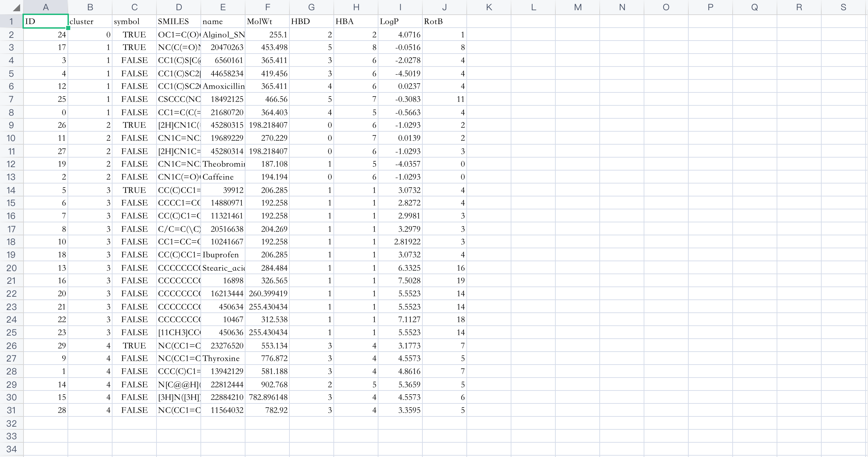Click the FALSE cell next to Caffeine row
This screenshot has height=457, width=868.
(x=134, y=177)
